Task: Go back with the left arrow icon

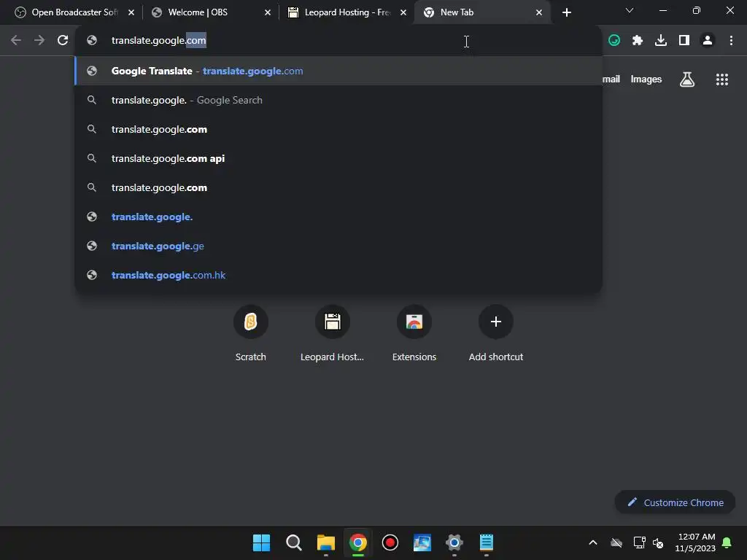Action: pyautogui.click(x=16, y=41)
